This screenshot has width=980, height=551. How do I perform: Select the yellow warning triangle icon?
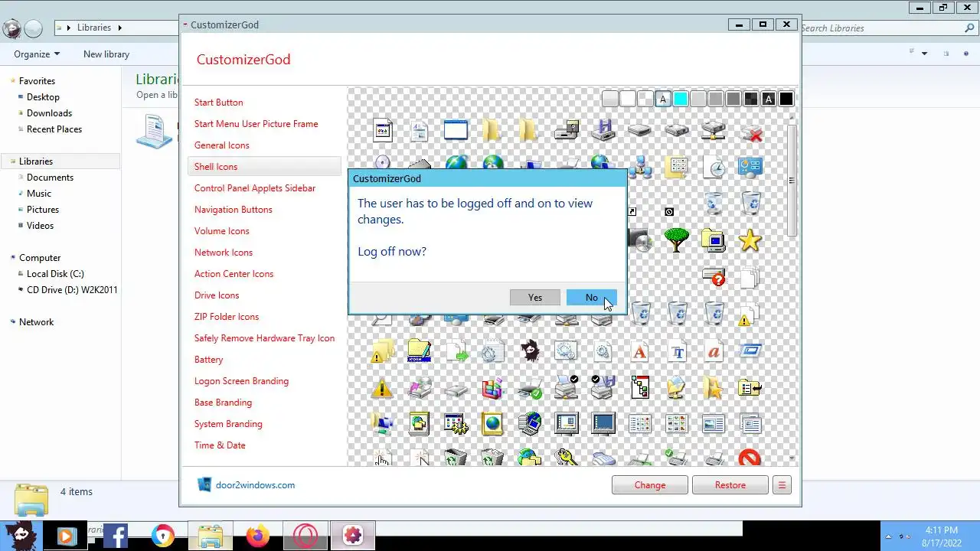pos(381,388)
